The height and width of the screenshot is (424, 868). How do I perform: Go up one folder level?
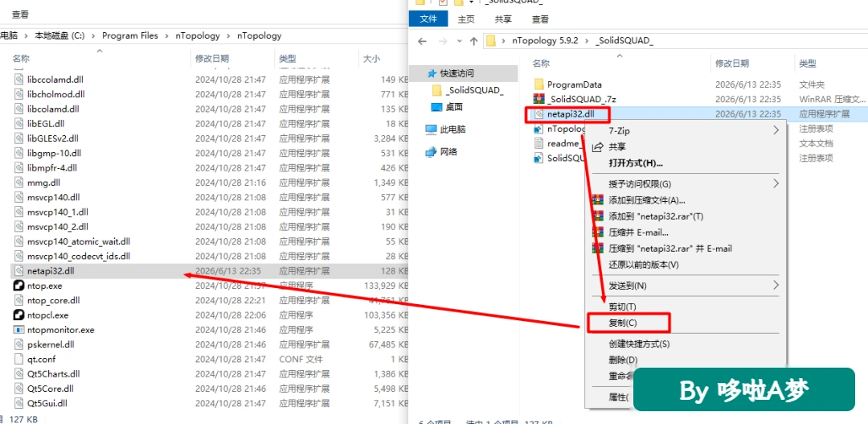(x=473, y=41)
